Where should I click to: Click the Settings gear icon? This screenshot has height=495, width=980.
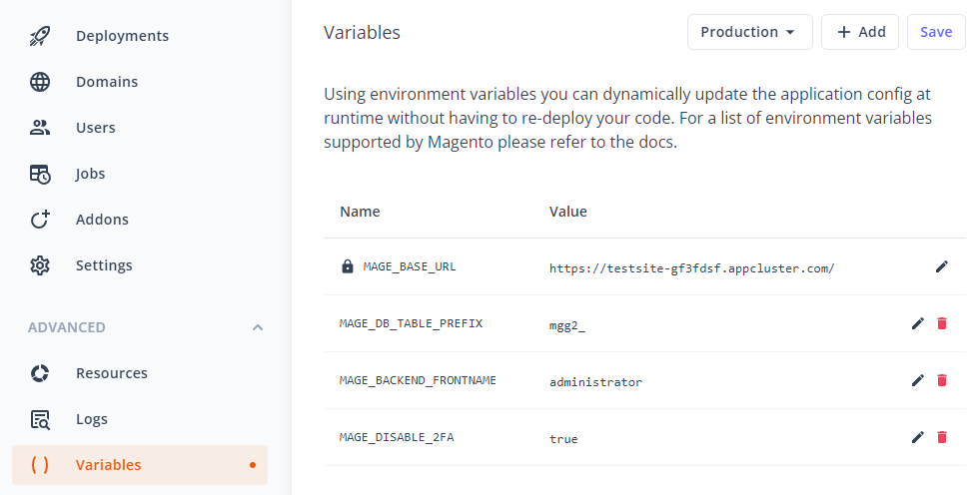[40, 265]
